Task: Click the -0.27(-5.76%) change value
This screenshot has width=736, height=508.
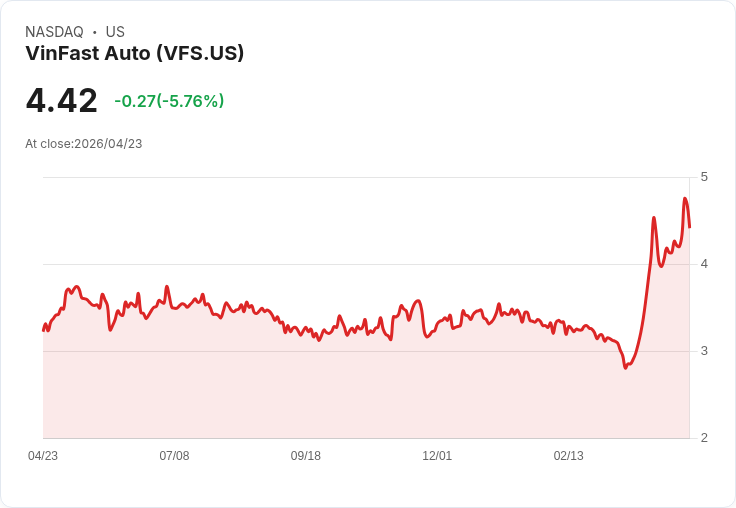Action: click(169, 101)
